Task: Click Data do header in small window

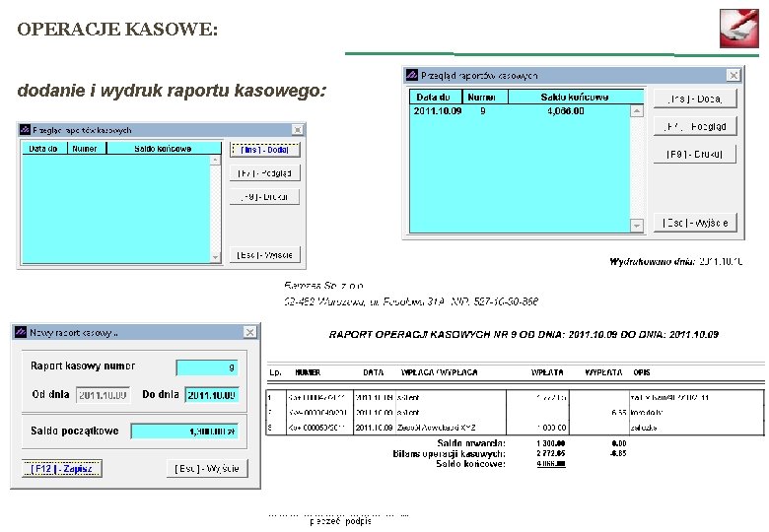Action: 44,149
